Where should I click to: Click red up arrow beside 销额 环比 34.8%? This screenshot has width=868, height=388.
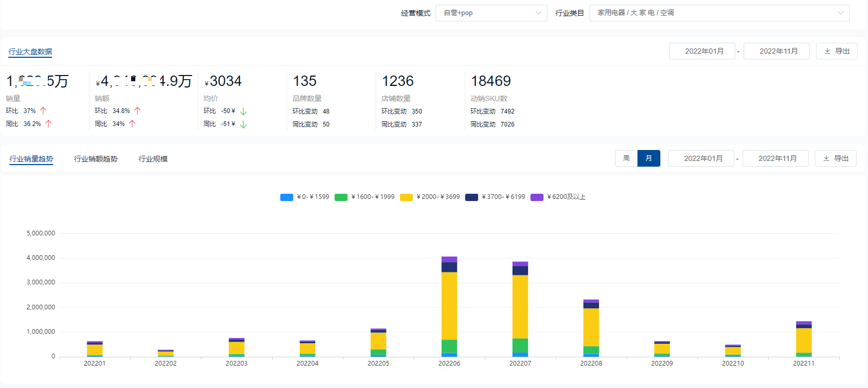coord(137,111)
